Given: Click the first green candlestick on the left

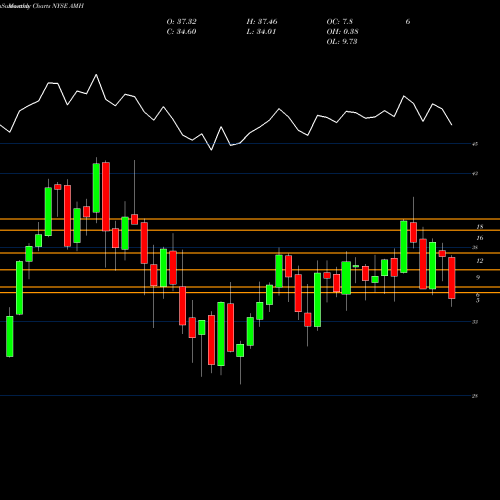Looking at the screenshot, I should [x=10, y=336].
